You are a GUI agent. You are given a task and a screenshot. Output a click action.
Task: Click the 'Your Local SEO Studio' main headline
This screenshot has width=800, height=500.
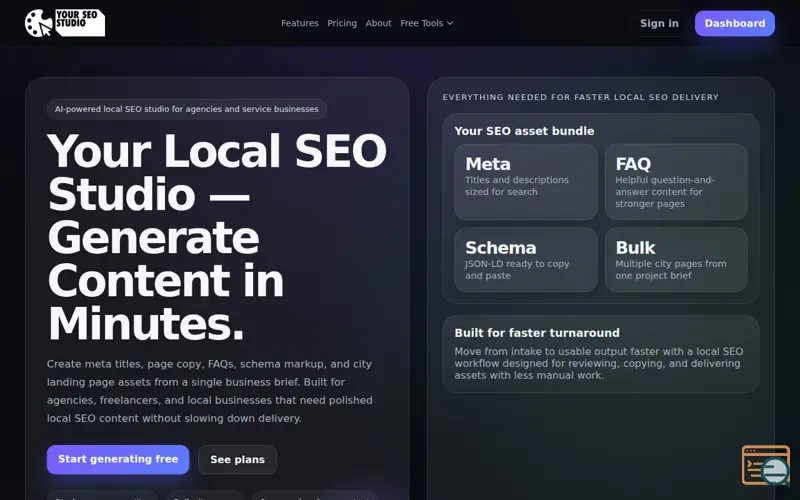217,237
